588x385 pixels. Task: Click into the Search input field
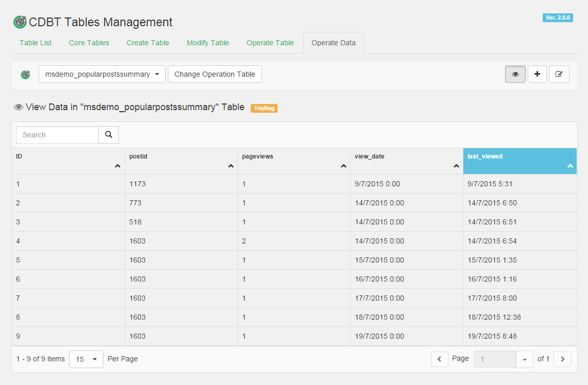click(58, 135)
